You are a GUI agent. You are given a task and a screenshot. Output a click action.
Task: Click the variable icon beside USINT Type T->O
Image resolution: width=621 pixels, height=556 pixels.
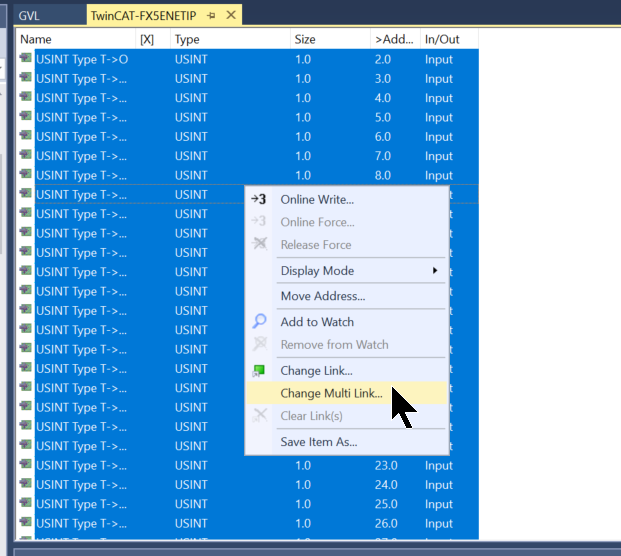[26, 60]
